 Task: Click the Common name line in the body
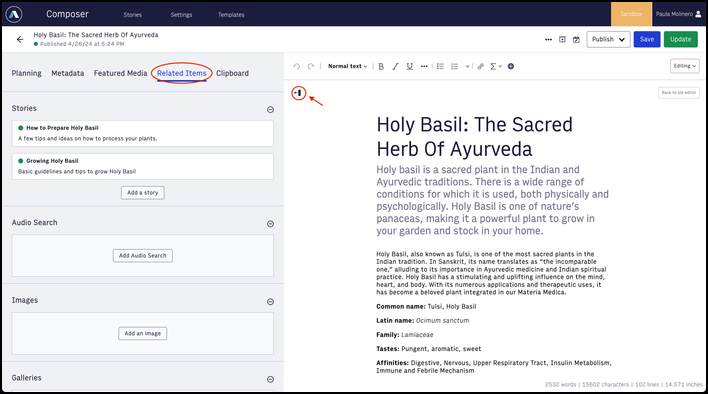point(426,306)
